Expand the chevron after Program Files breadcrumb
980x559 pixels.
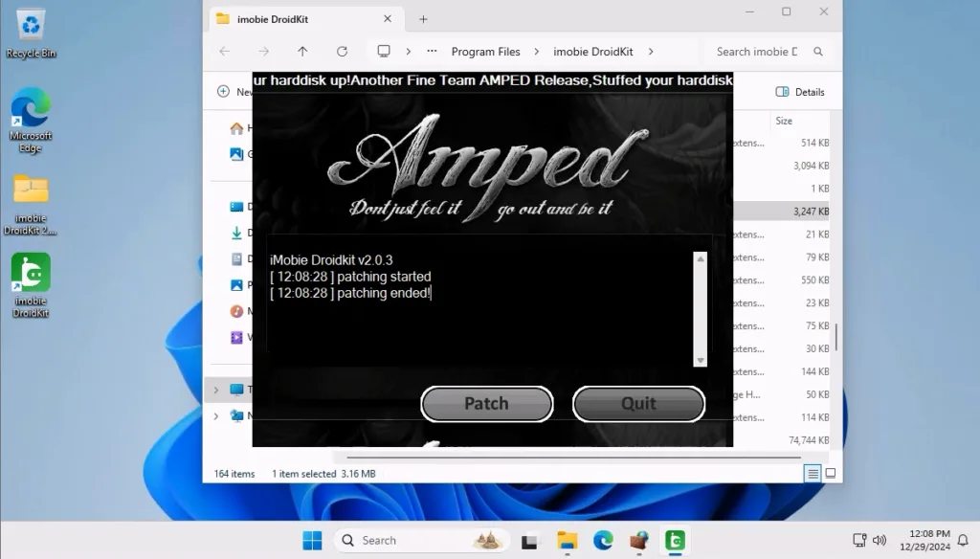(536, 52)
